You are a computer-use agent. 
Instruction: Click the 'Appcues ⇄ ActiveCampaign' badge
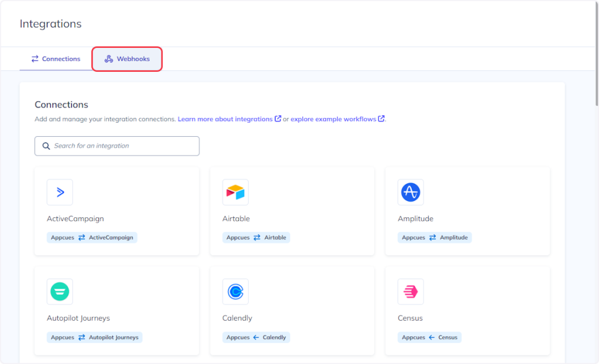(x=92, y=238)
